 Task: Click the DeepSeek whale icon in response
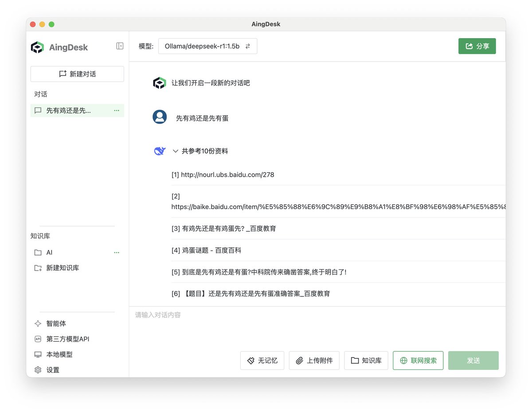160,151
